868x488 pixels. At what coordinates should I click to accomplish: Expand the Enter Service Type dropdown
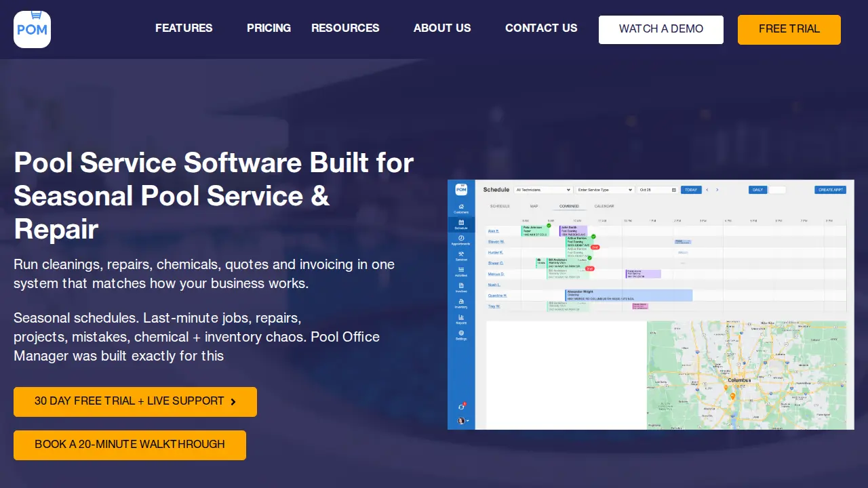(x=605, y=190)
